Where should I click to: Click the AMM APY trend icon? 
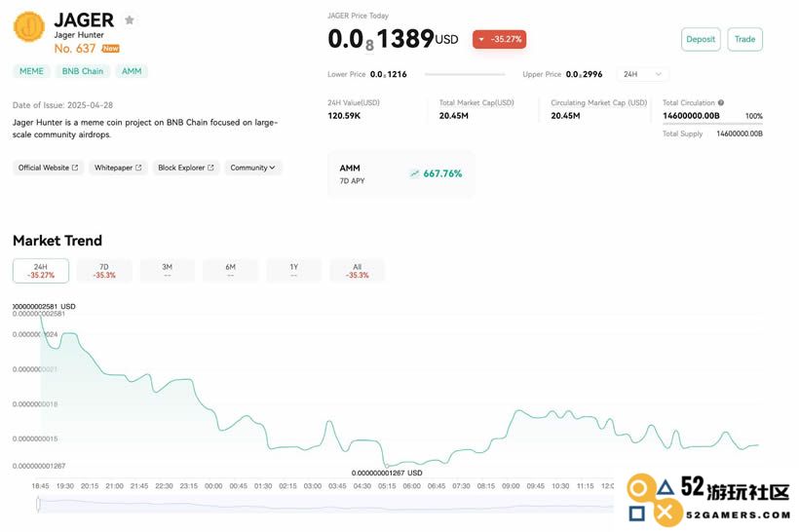(415, 173)
